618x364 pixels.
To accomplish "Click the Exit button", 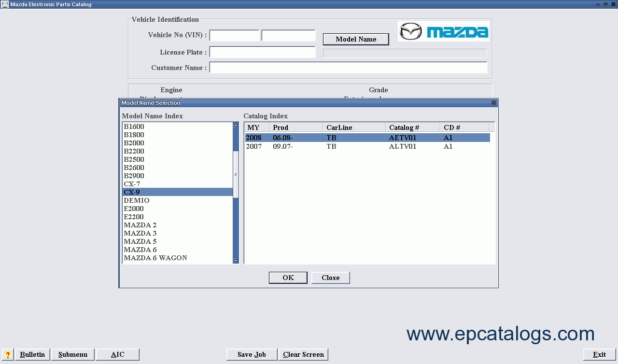I will (x=599, y=354).
